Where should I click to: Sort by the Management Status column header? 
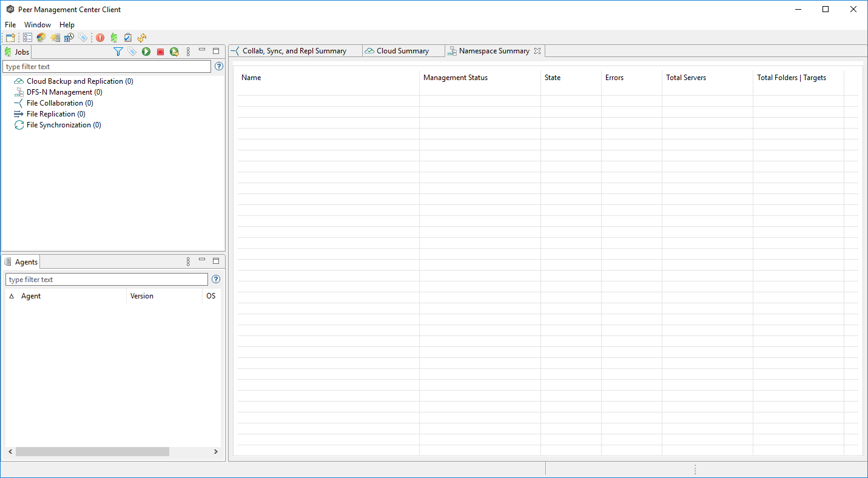(x=480, y=78)
